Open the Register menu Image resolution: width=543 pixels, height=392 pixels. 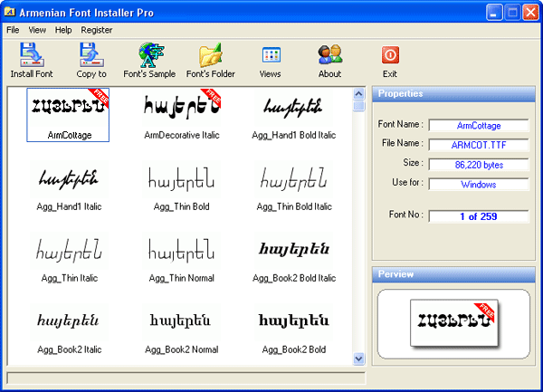pos(96,30)
